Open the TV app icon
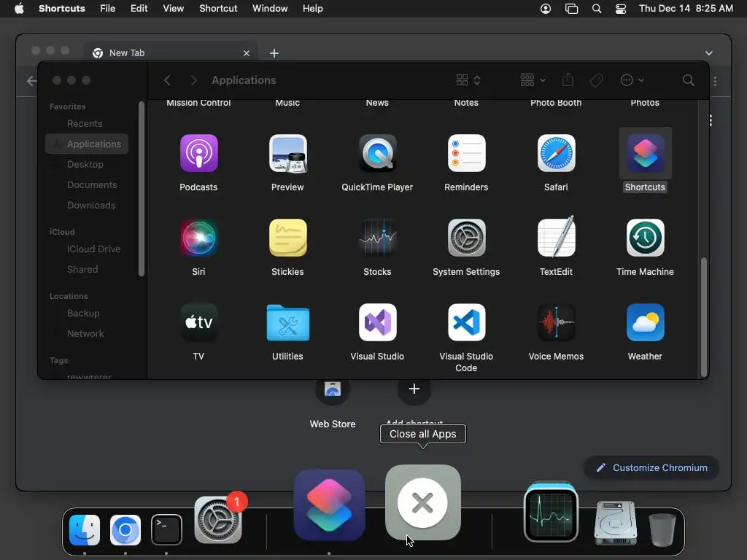Screen dimensions: 747x560 pyautogui.click(x=198, y=322)
